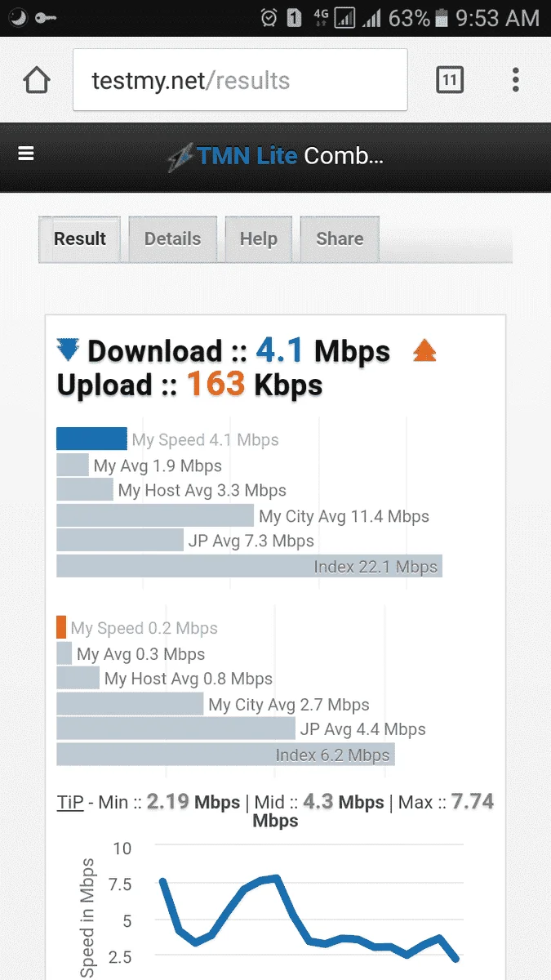The width and height of the screenshot is (551, 980).
Task: Tap the battery icon in status bar
Action: click(442, 18)
